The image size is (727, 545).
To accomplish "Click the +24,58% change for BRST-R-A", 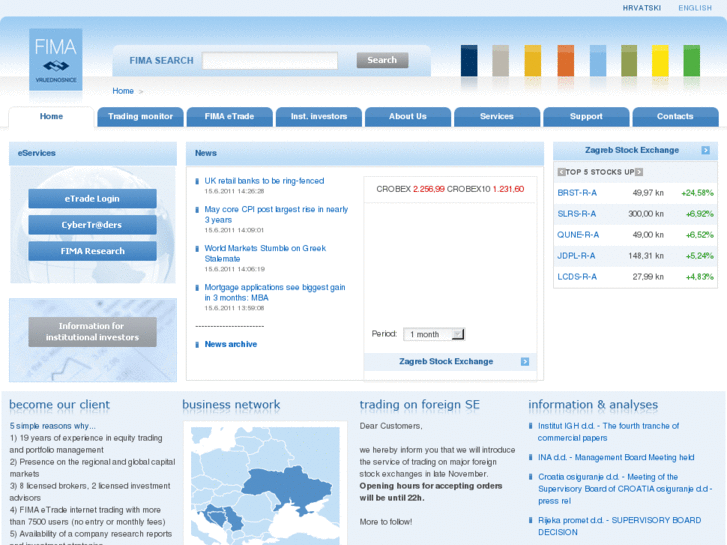I will pyautogui.click(x=697, y=193).
